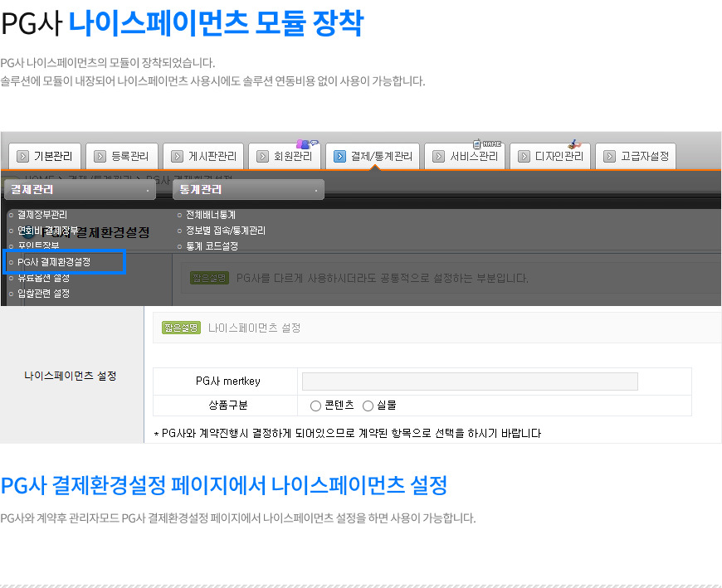
Task: Open the 고급자설정 tab
Action: click(x=636, y=157)
